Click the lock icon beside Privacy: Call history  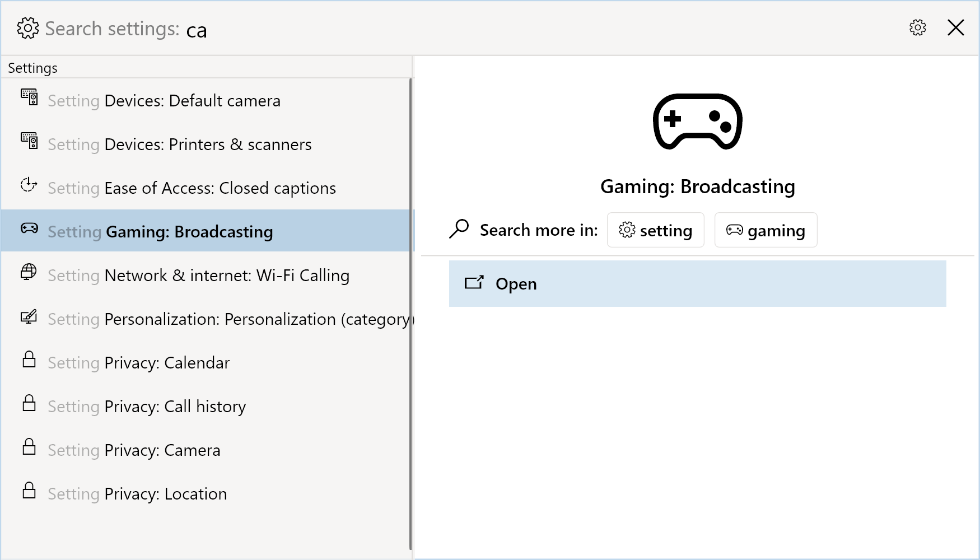[x=29, y=403]
